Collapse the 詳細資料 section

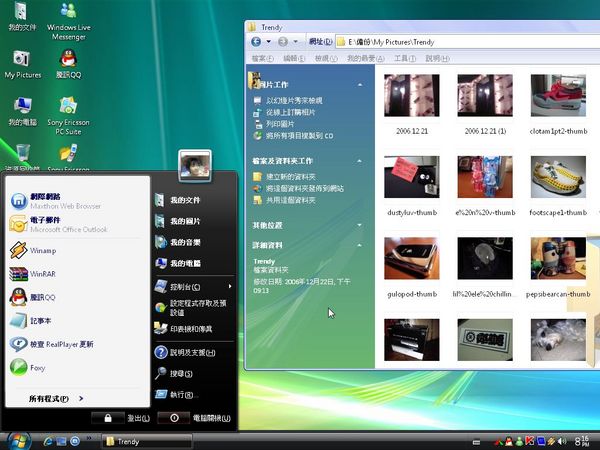[x=360, y=245]
